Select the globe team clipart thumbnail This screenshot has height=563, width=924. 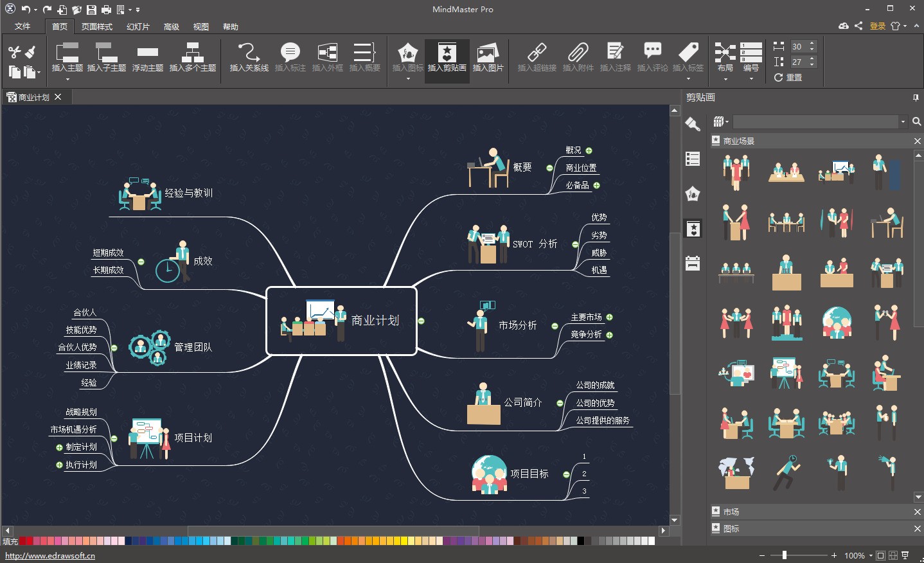tap(837, 323)
